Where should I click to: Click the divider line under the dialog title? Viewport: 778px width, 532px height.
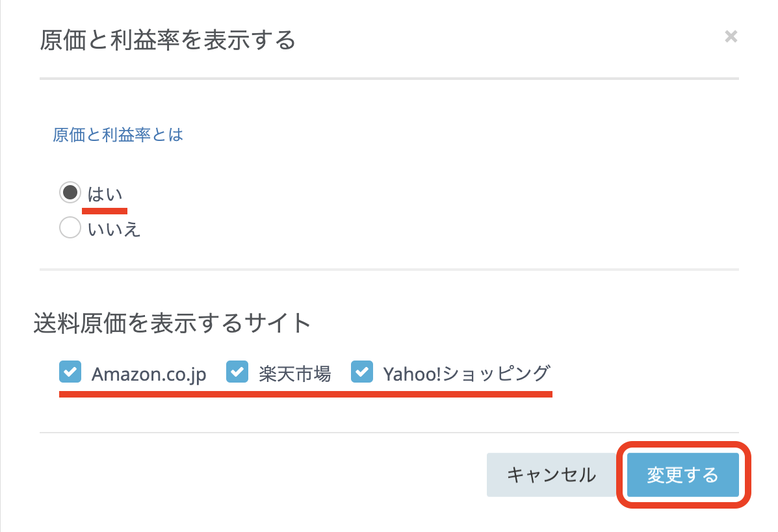click(389, 79)
